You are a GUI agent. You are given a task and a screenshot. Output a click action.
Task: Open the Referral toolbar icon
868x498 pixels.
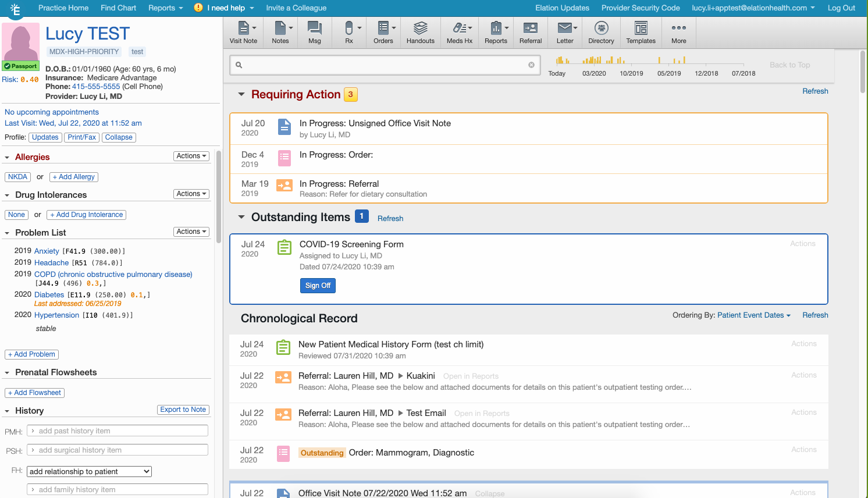click(x=531, y=33)
